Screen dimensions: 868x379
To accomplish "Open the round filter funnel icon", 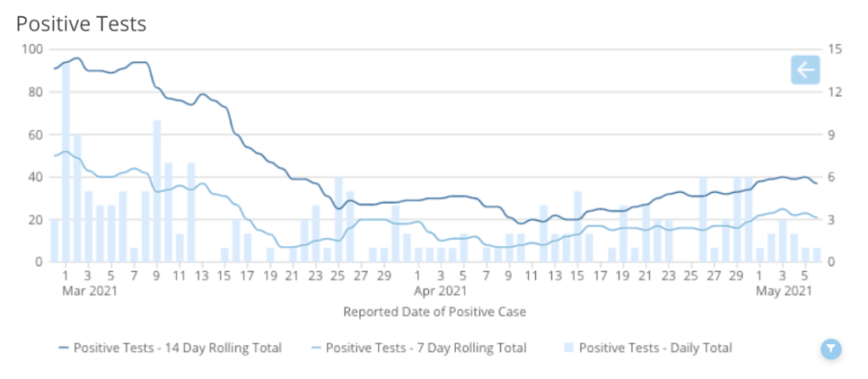I will [x=831, y=348].
